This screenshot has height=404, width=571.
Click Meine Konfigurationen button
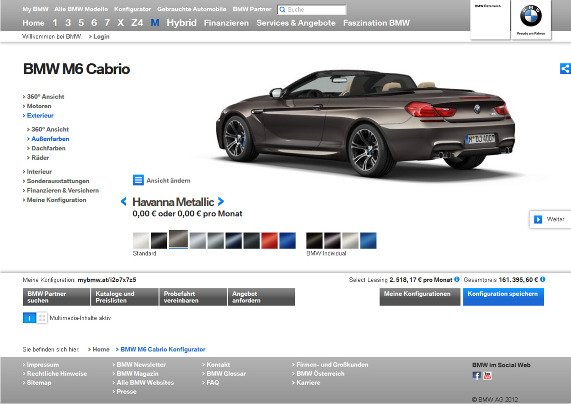[x=420, y=297]
